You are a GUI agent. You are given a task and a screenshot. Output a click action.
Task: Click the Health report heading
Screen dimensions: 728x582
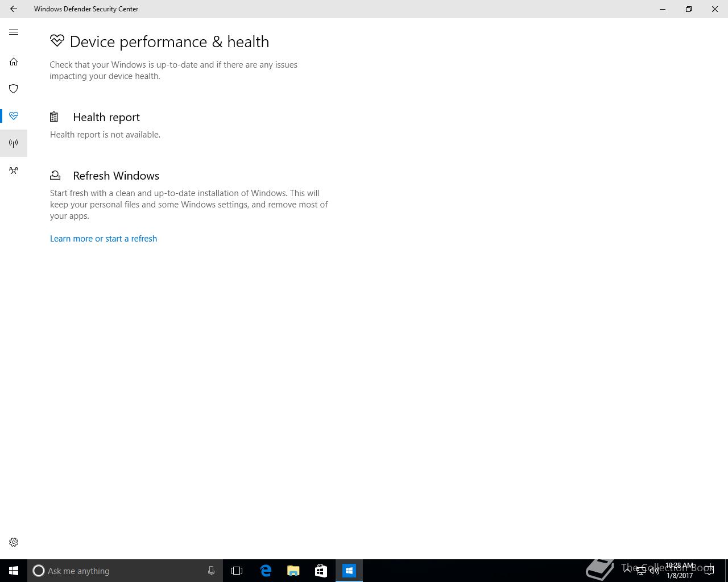(x=106, y=117)
